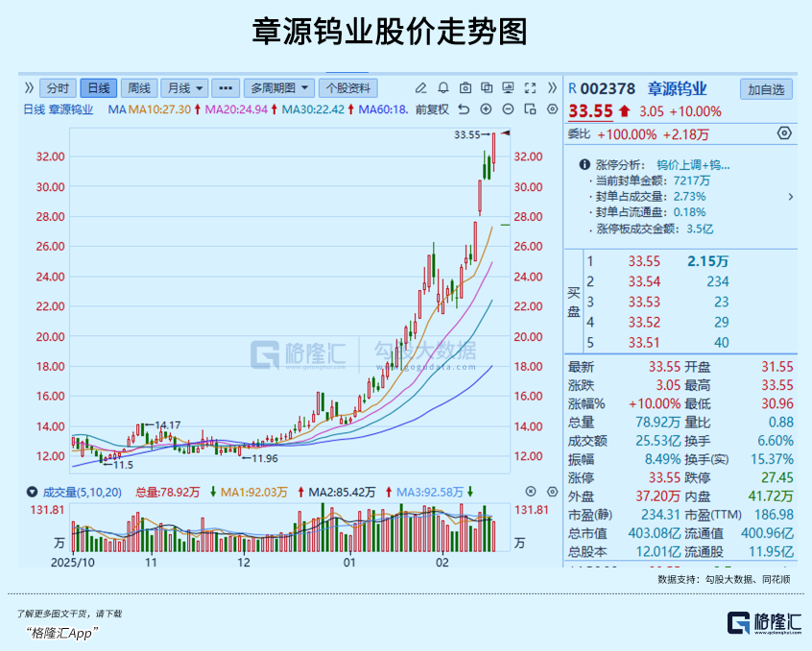The height and width of the screenshot is (651, 812).
Task: Open the chart settings gear icon
Action: [x=551, y=108]
